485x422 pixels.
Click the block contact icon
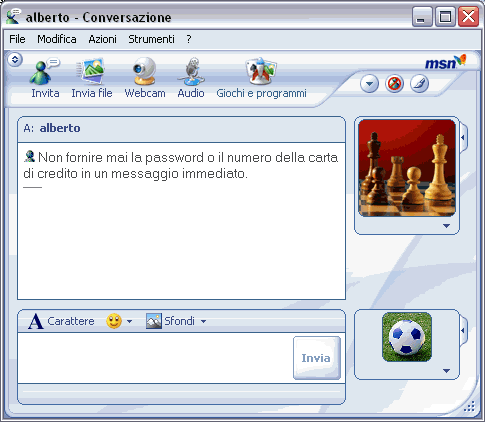click(x=394, y=83)
